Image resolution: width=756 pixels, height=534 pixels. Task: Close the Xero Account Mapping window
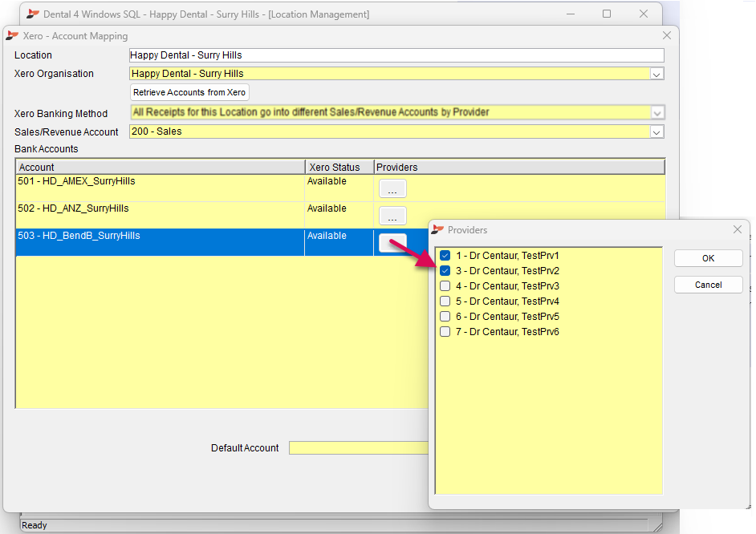click(667, 35)
